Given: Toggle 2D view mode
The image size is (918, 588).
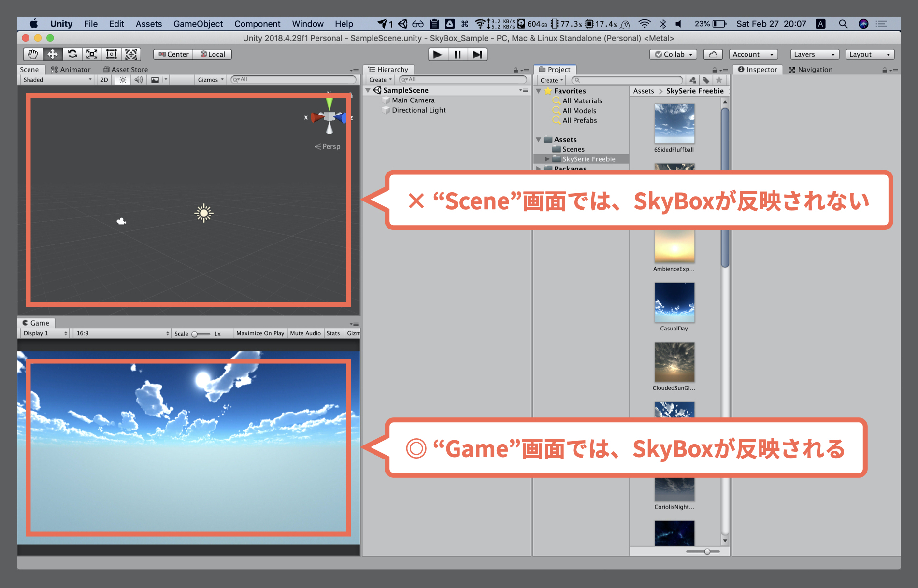Looking at the screenshot, I should tap(104, 80).
